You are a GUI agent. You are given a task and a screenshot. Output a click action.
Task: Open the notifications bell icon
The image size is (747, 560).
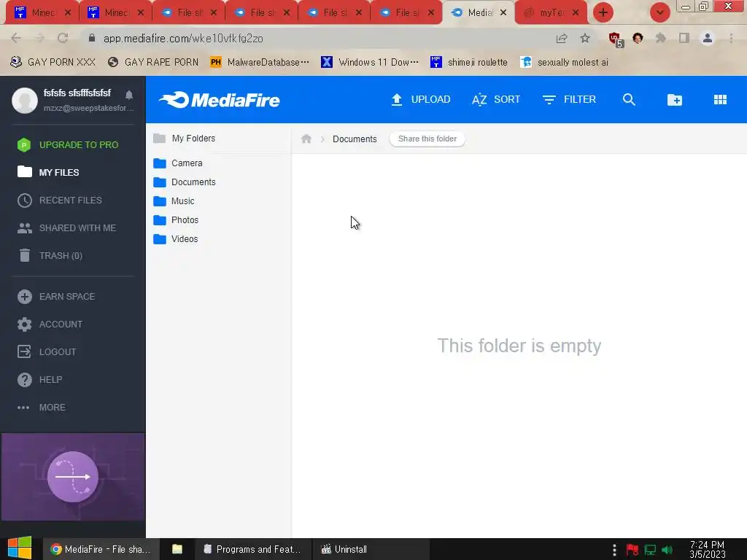click(x=129, y=95)
